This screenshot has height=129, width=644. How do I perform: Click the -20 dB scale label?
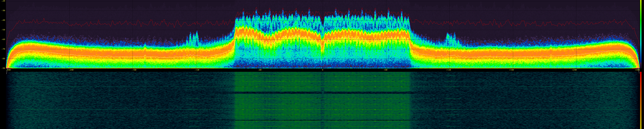click(3, 1)
